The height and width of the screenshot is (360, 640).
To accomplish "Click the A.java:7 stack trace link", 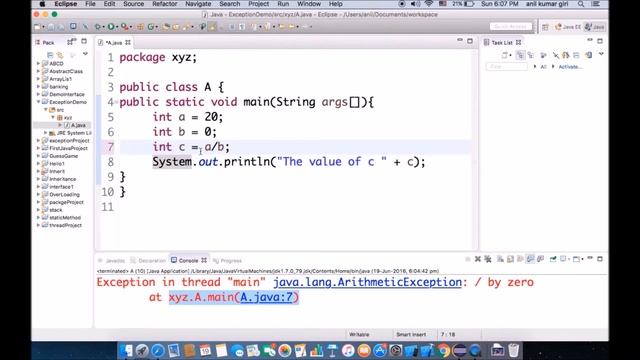I will pyautogui.click(x=266, y=297).
